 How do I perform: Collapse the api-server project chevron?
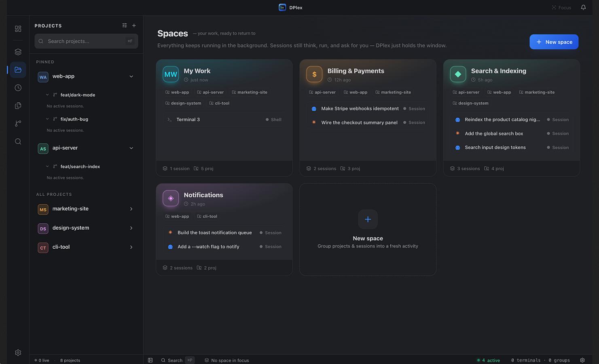pos(131,148)
